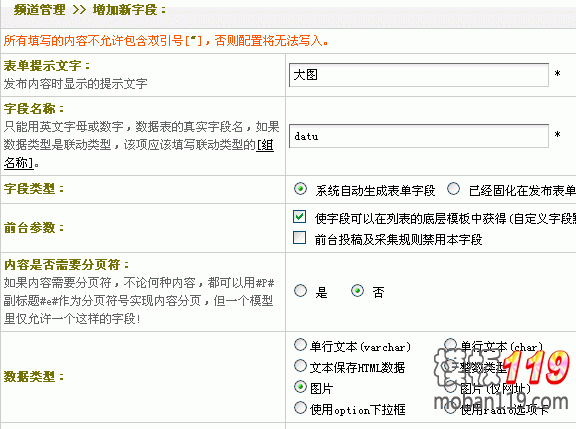Select 否 for page break option
This screenshot has width=576, height=429.
(x=357, y=291)
